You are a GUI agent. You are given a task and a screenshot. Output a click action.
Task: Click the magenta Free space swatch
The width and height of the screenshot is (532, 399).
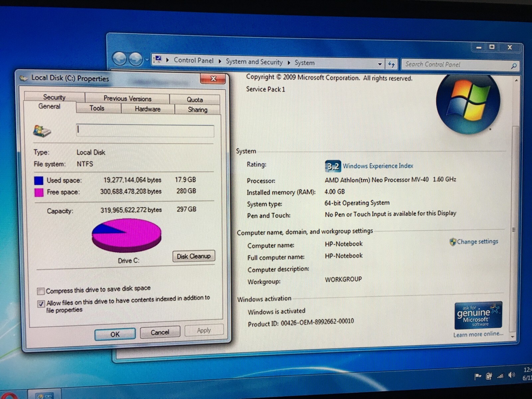coord(39,193)
